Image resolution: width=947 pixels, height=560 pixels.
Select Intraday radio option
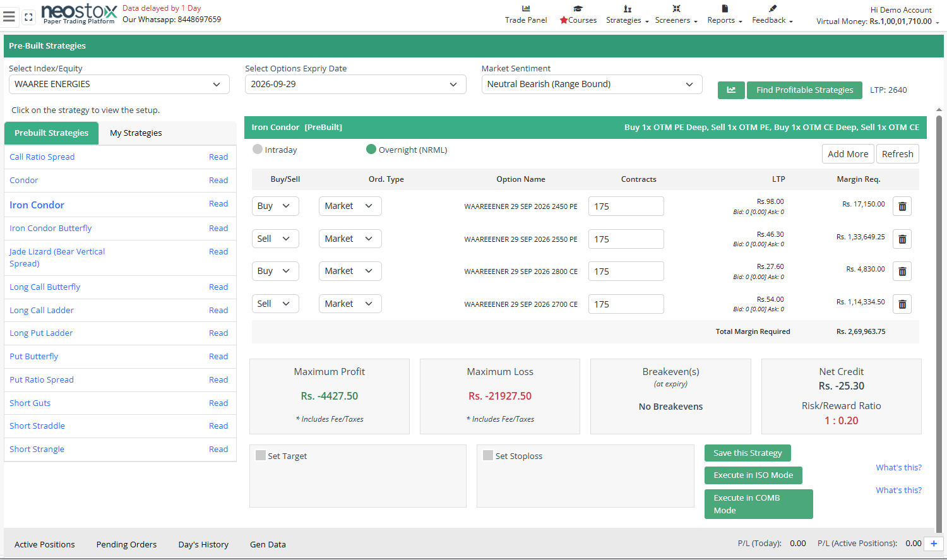coord(257,150)
